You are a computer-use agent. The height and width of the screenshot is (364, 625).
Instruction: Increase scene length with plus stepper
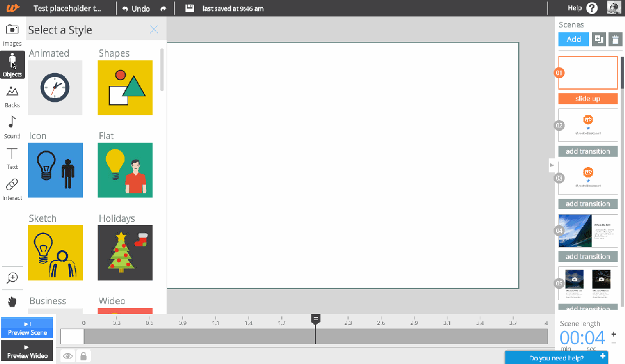613,334
